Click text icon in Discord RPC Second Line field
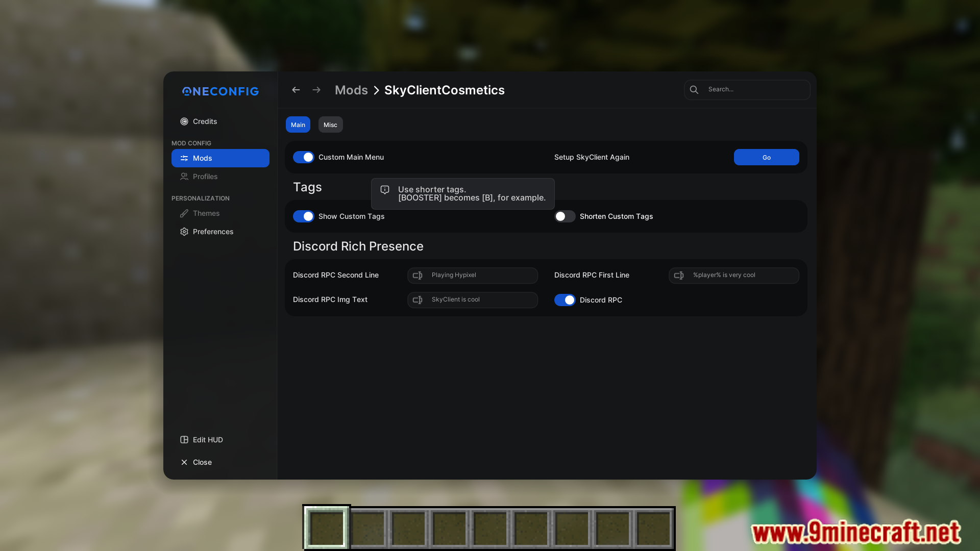Image resolution: width=980 pixels, height=551 pixels. [x=418, y=275]
